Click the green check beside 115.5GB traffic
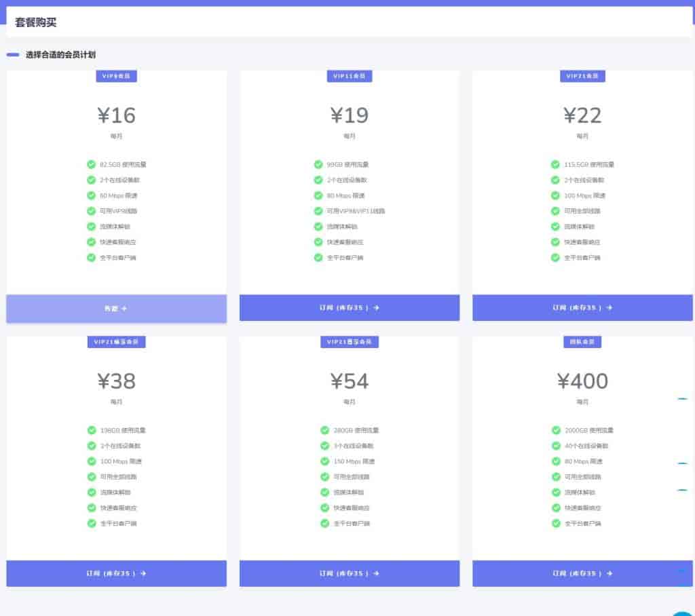This screenshot has width=695, height=616. point(556,164)
